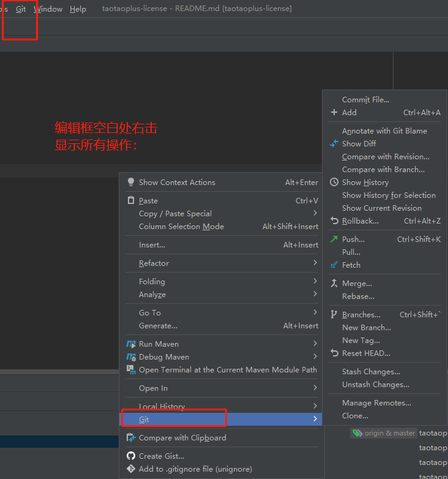The height and width of the screenshot is (479, 448).
Task: Click the Show Diff arrows icon
Action: click(334, 143)
